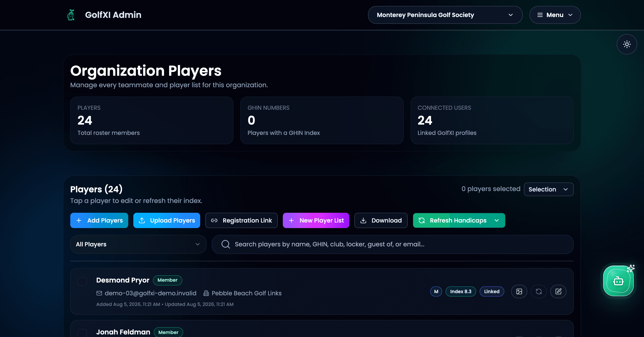Click the GolfXI Admin title
This screenshot has width=644, height=337.
(x=113, y=15)
